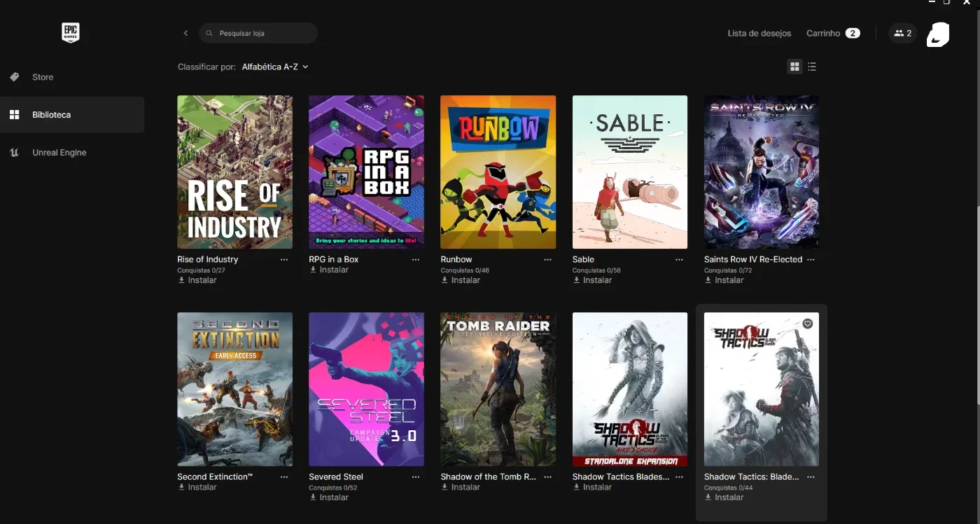This screenshot has height=524, width=980.
Task: Click 'Conquistas 0/27' under Rise of Industry
Action: pyautogui.click(x=202, y=270)
